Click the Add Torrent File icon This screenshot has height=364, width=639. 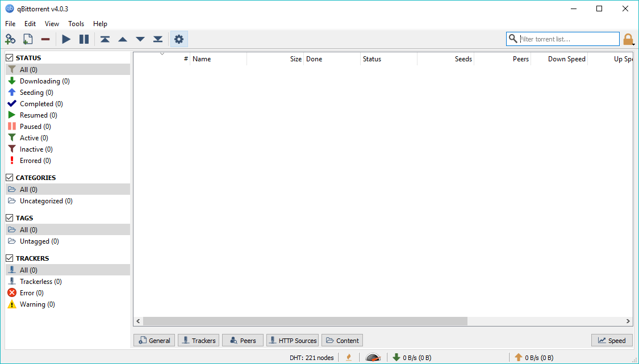click(x=27, y=39)
